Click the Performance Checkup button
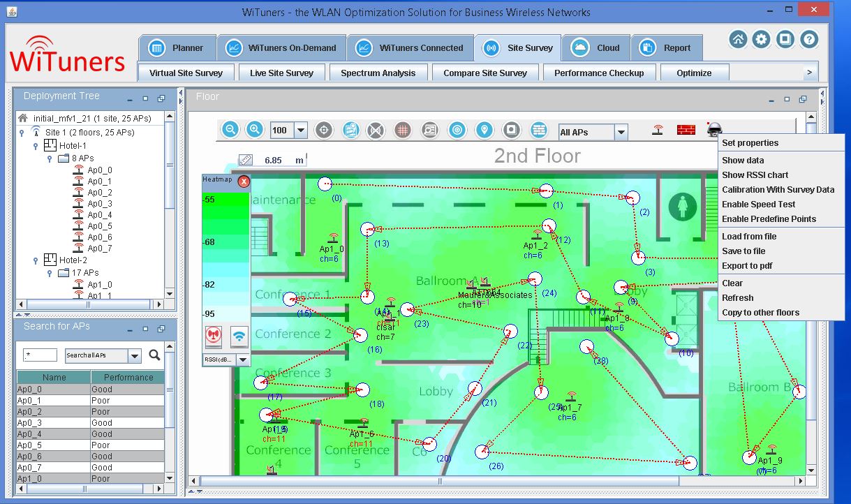851x504 pixels. click(x=599, y=73)
